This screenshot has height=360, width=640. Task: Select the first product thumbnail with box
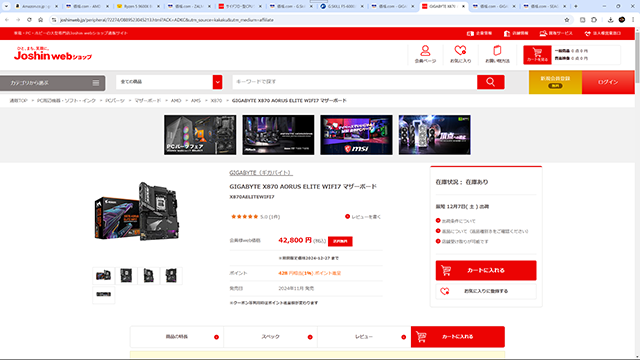tap(104, 276)
